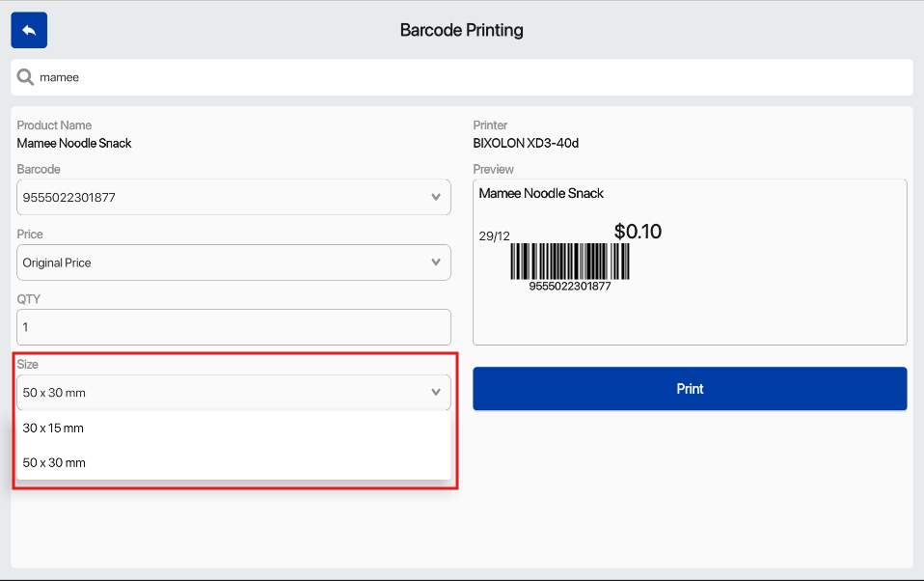Open the Price dropdown showing Original Price

pyautogui.click(x=222, y=263)
